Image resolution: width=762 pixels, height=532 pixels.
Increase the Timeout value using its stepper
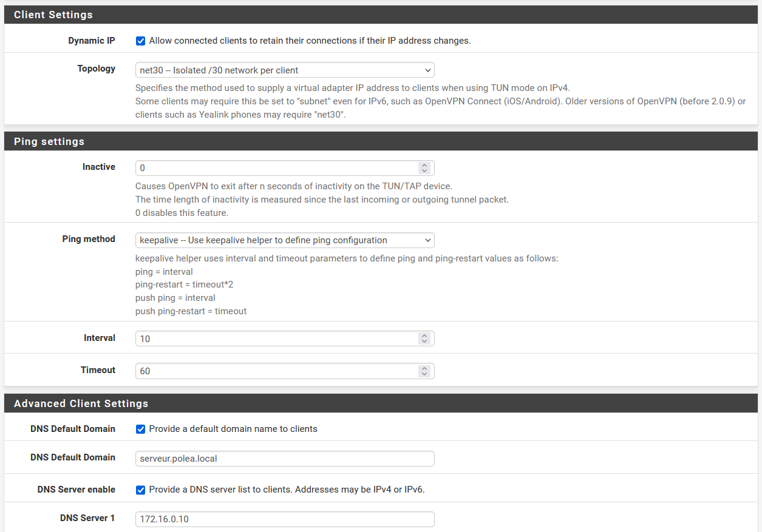[424, 368]
